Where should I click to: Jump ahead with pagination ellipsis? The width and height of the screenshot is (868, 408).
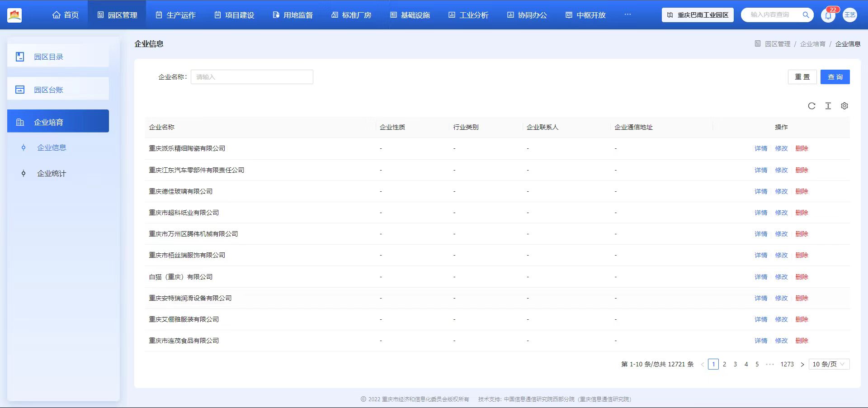click(x=770, y=365)
